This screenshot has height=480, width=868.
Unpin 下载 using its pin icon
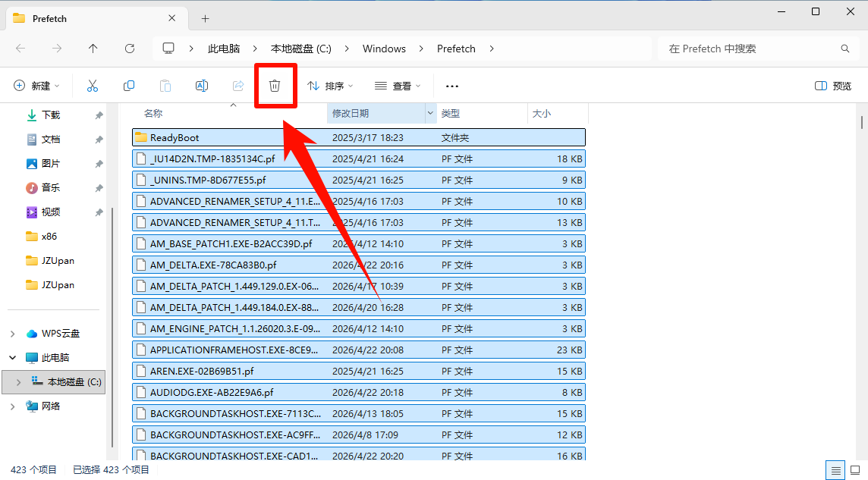[99, 115]
